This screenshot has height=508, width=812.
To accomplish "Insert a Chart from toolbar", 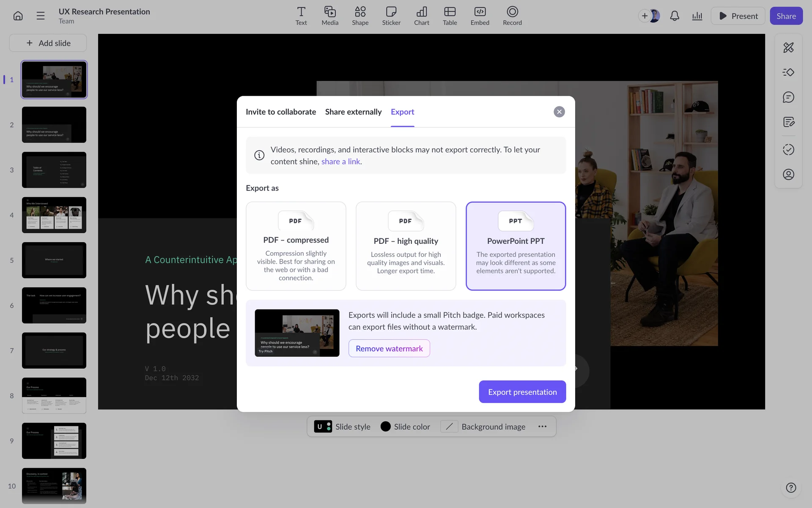I will coord(421,16).
